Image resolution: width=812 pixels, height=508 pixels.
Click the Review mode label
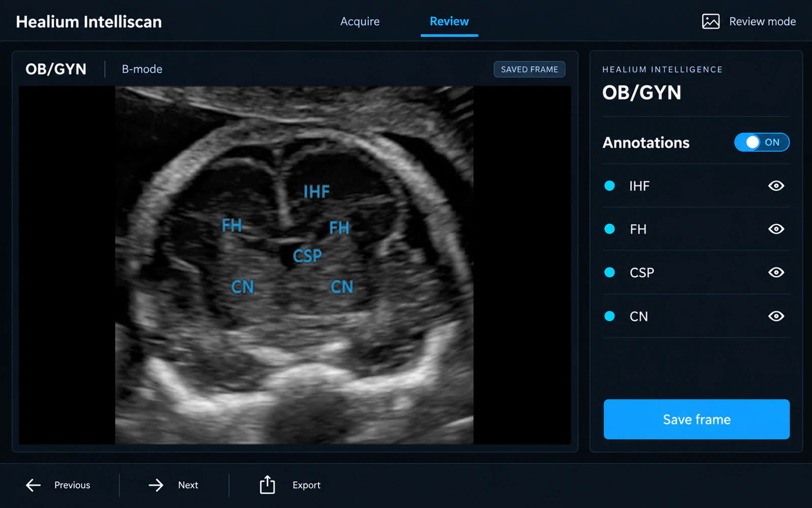click(762, 21)
